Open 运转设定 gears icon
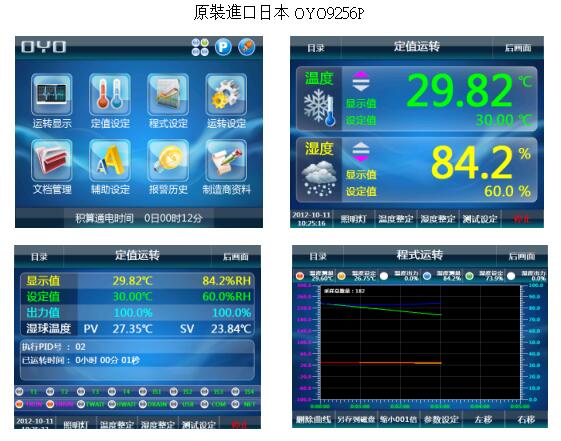Viewport: 561px width, 441px height. 226,94
